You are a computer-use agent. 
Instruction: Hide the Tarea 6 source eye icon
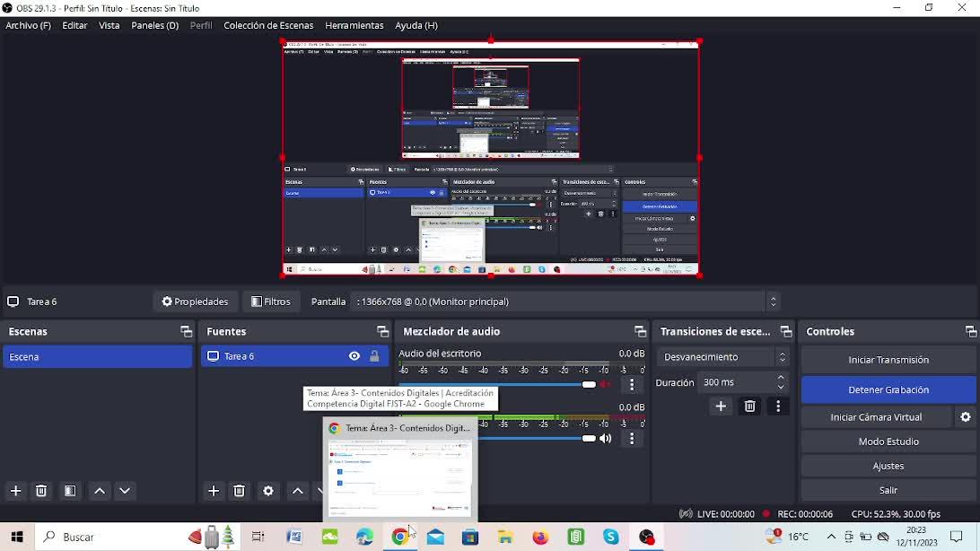354,356
